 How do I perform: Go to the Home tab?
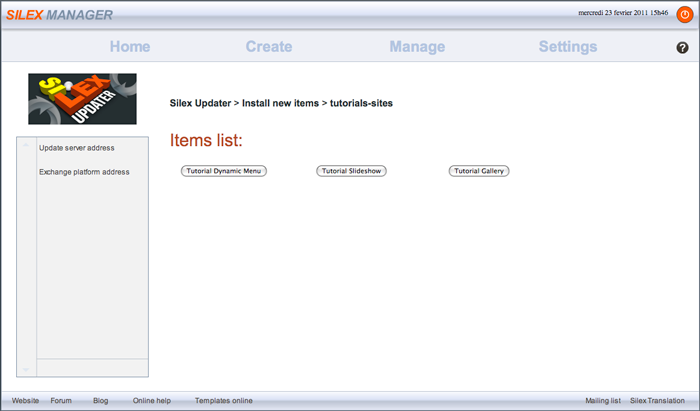pos(130,46)
